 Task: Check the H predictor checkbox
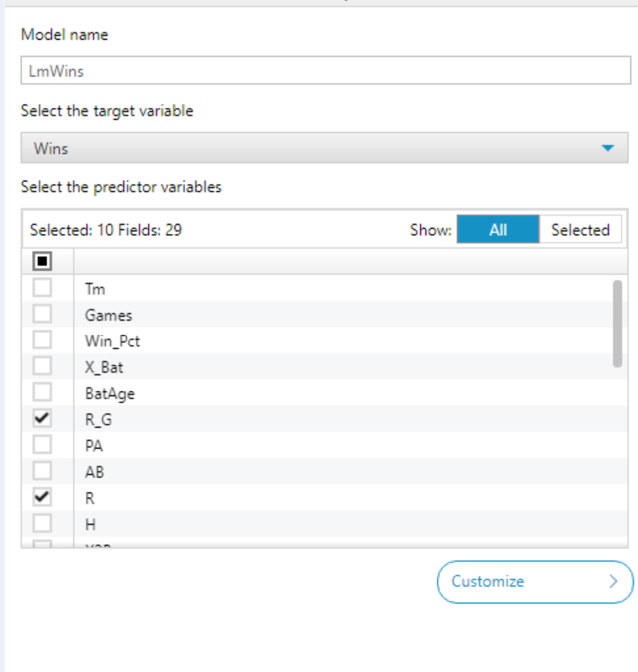(42, 523)
